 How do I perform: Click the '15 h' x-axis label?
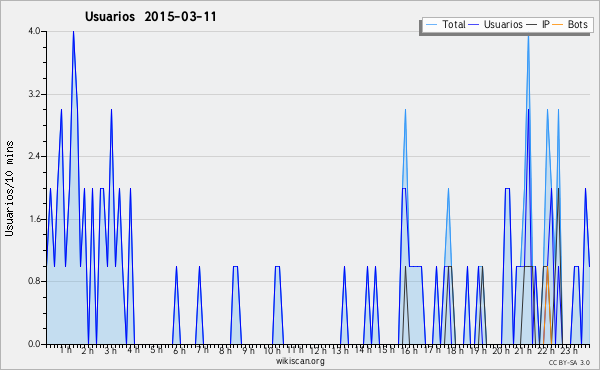point(386,350)
